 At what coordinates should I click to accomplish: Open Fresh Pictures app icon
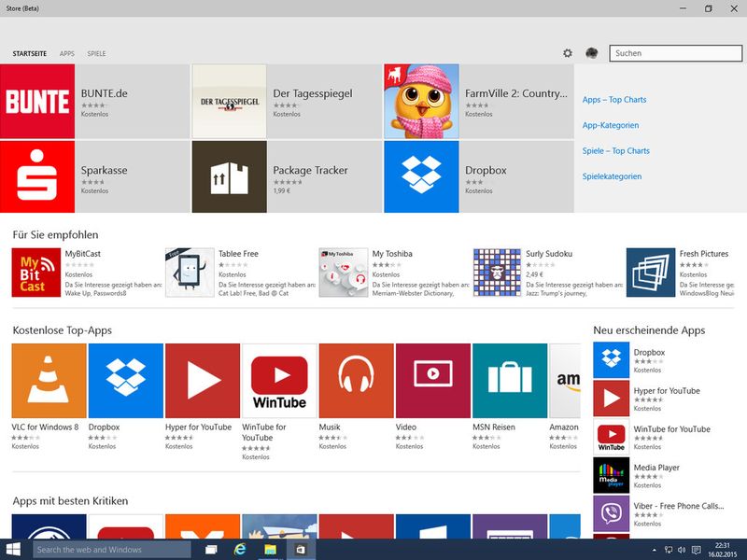651,273
